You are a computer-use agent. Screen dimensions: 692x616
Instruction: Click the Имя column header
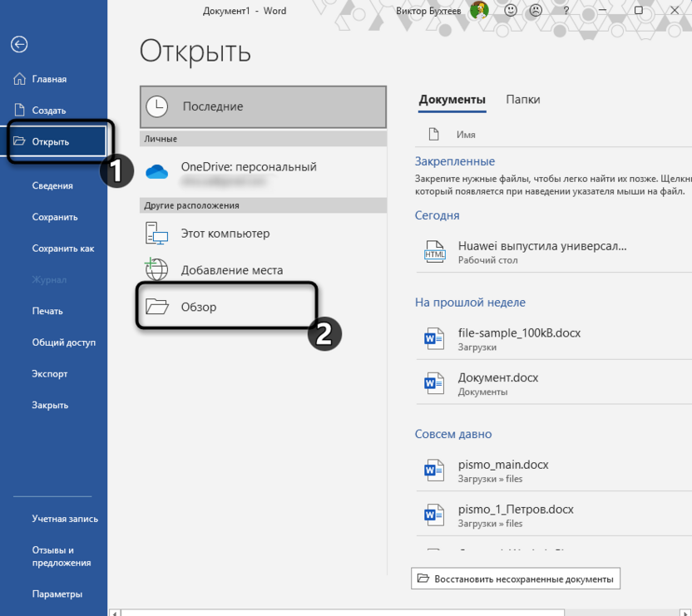[466, 135]
